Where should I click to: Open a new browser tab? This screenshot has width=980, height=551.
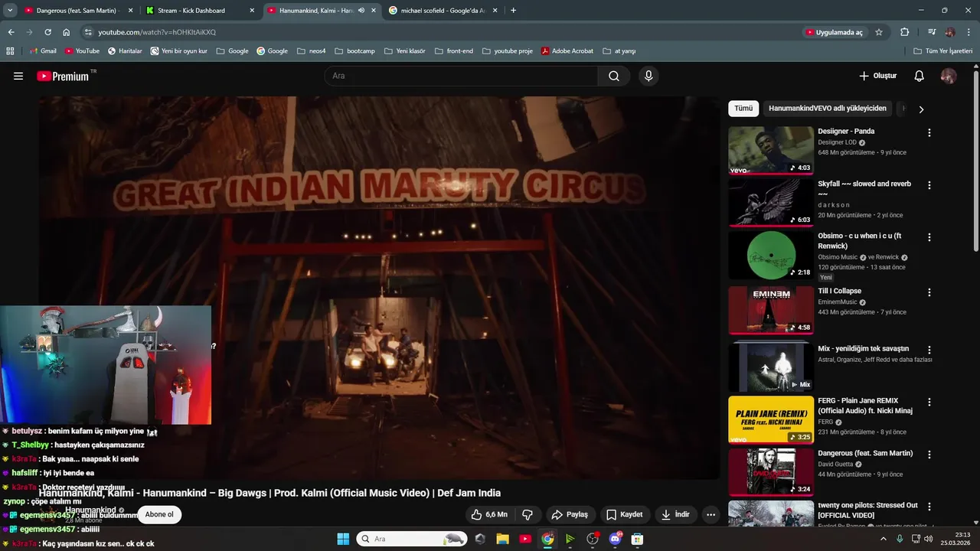513,11
